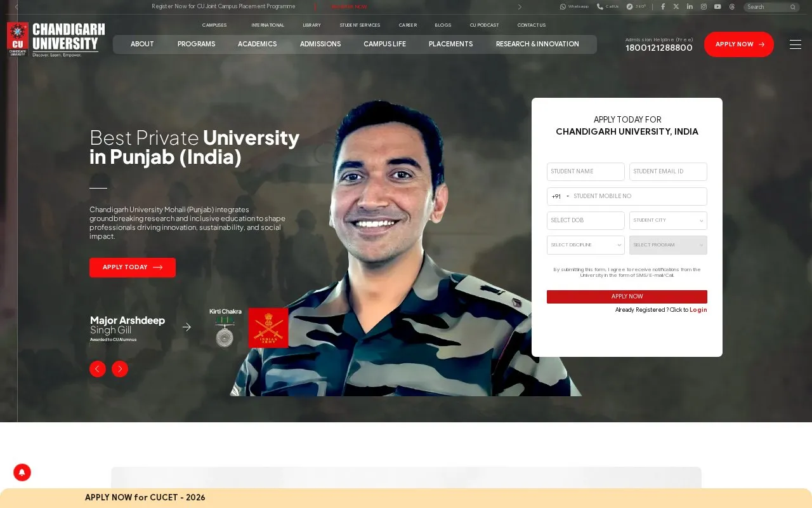Open the Facebook icon in top bar
812x508 pixels.
663,6
